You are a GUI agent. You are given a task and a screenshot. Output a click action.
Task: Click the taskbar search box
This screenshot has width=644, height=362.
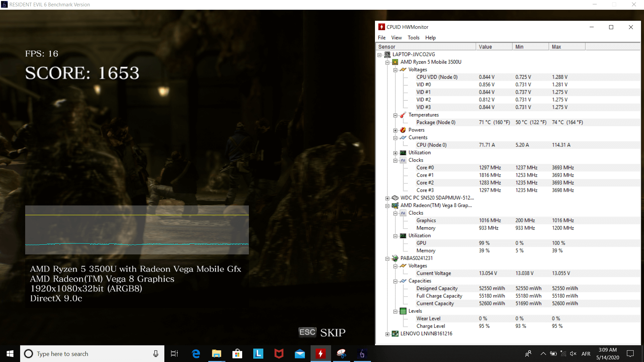[92, 354]
